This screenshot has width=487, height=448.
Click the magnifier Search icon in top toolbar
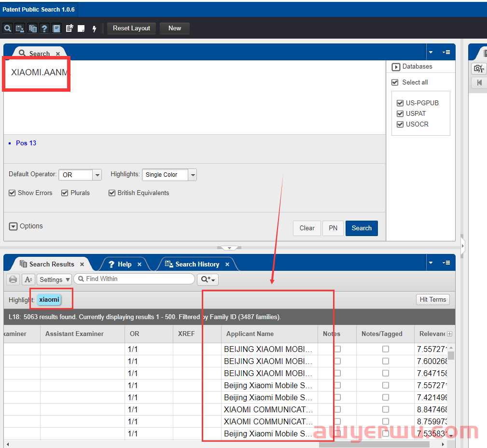(x=8, y=28)
